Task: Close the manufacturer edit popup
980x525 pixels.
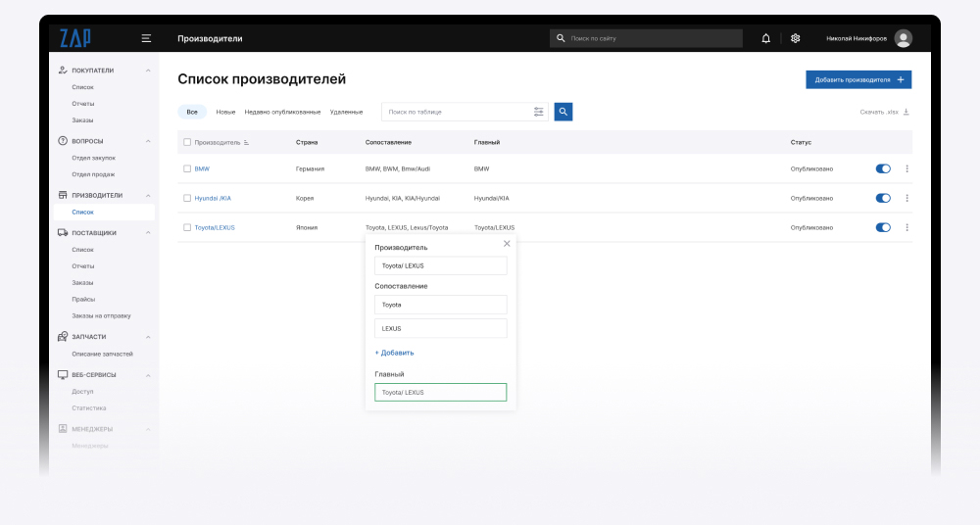Action: coord(507,244)
